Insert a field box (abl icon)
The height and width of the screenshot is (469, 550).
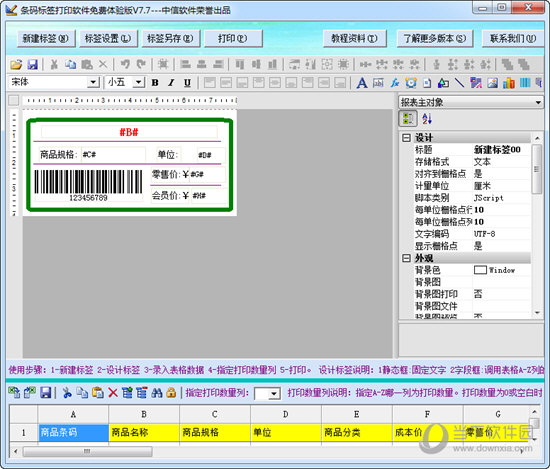point(378,83)
